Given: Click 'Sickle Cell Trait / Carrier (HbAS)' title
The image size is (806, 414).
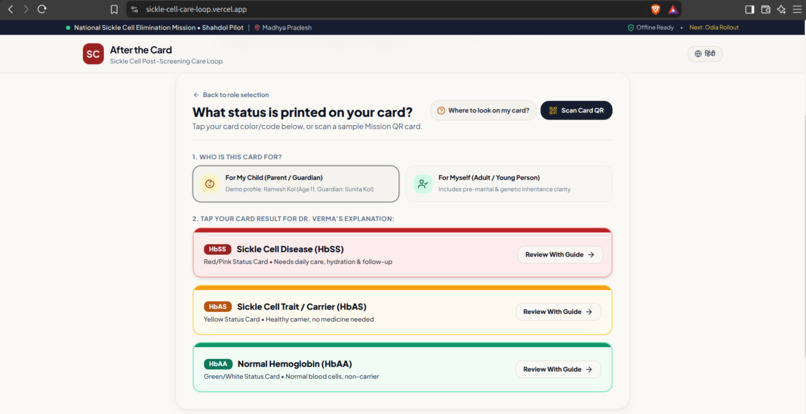Looking at the screenshot, I should (x=302, y=307).
